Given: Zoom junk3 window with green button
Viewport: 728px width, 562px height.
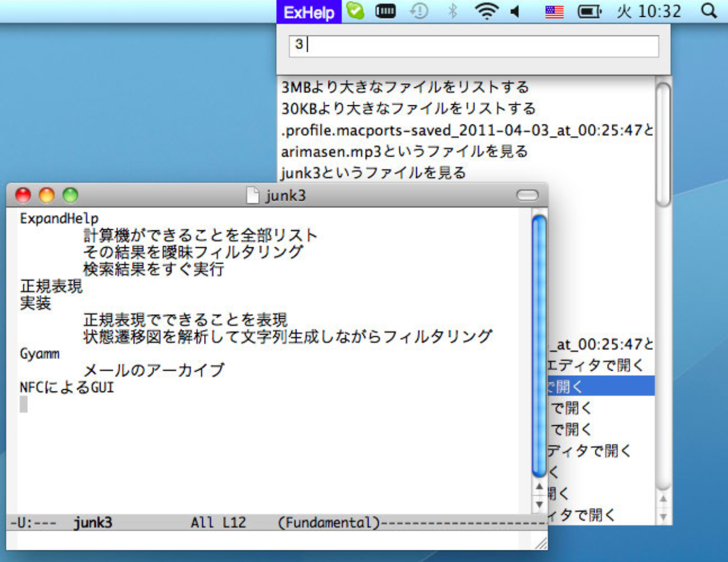Looking at the screenshot, I should click(x=70, y=195).
